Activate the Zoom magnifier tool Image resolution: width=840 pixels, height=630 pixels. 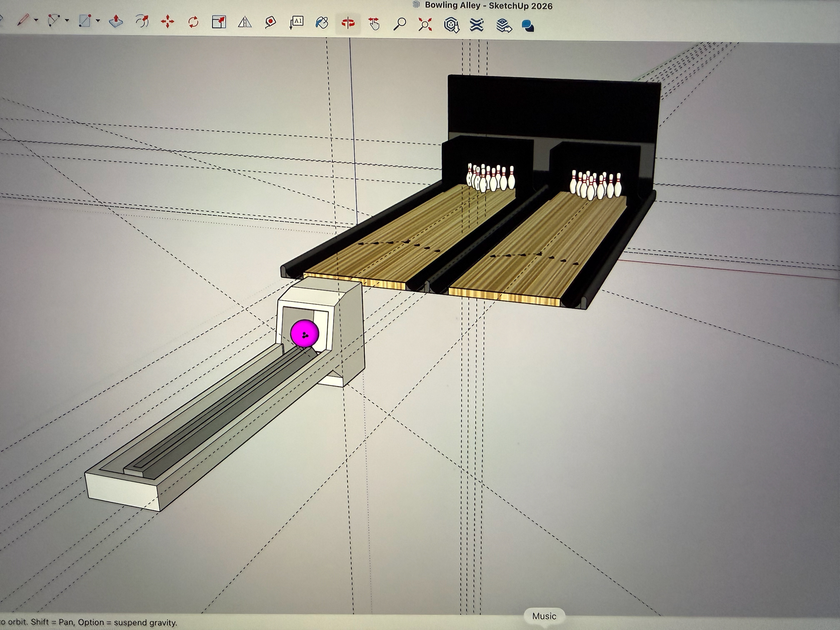(x=399, y=24)
